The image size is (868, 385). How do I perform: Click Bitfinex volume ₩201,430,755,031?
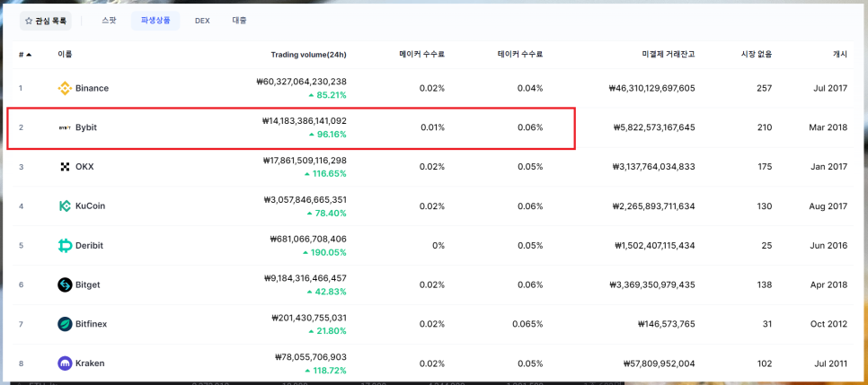(x=309, y=318)
